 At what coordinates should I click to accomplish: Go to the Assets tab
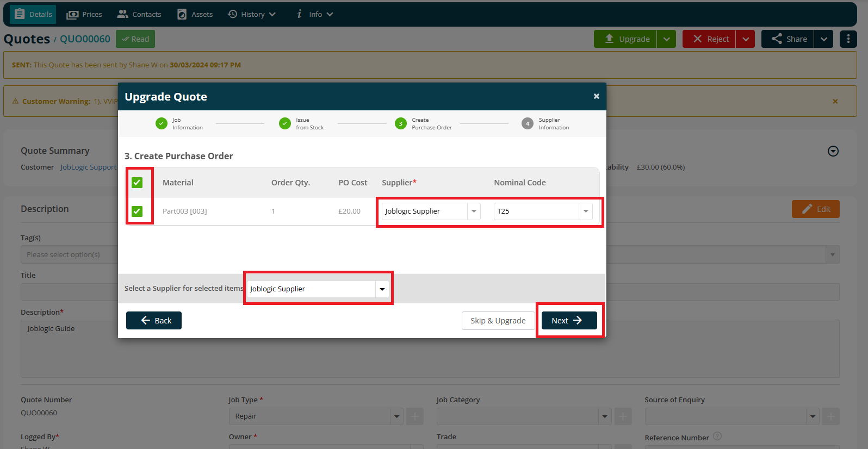pyautogui.click(x=195, y=14)
